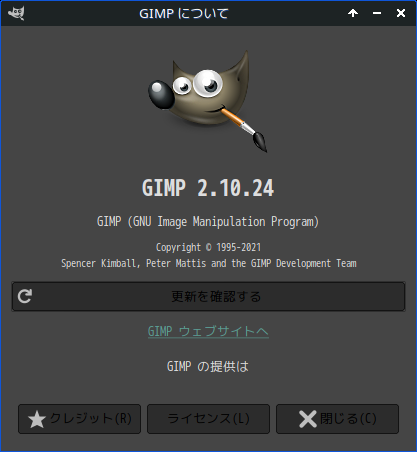Screen dimensions: 417x452
Task: Open credits with the クレジット(R) button
Action: [x=80, y=419]
